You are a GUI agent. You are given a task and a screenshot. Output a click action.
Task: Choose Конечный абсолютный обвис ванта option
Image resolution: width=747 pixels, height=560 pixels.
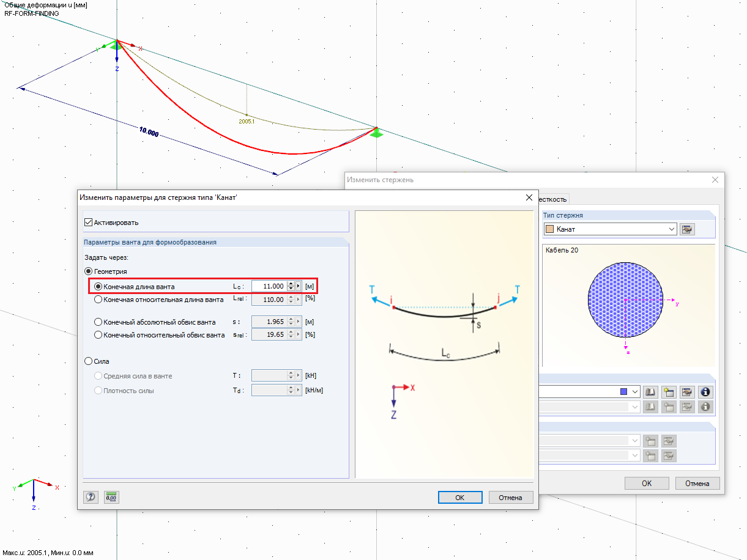tap(98, 322)
